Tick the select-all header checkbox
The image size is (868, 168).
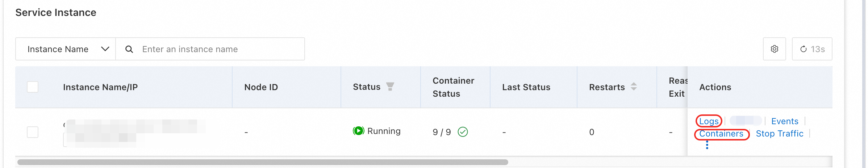[x=33, y=87]
